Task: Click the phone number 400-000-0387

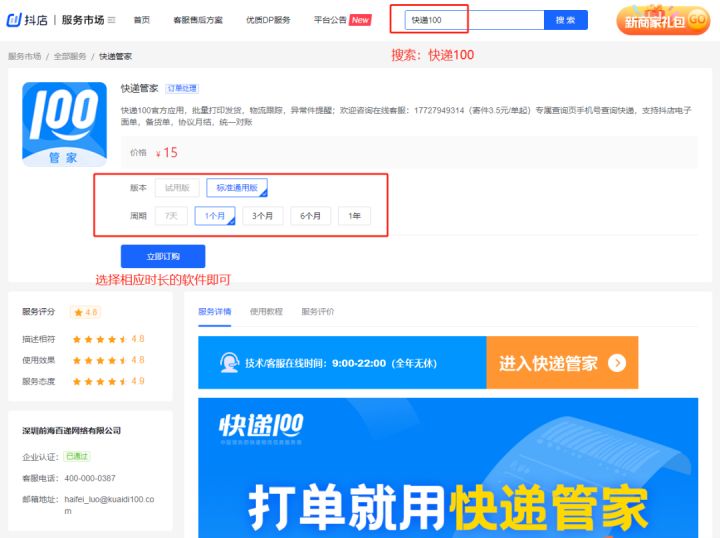Action: click(x=90, y=478)
